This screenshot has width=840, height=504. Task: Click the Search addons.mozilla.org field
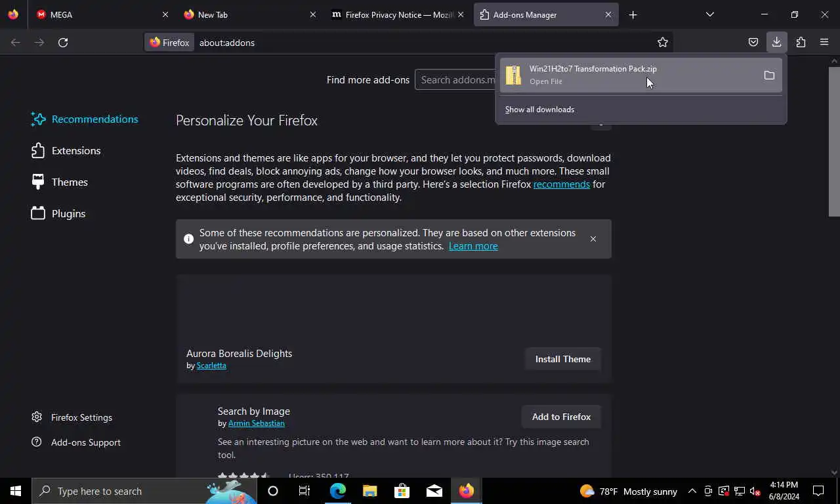tap(455, 80)
